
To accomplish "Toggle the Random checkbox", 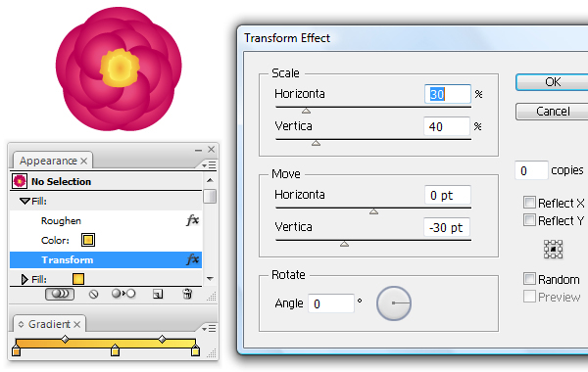I will 529,279.
